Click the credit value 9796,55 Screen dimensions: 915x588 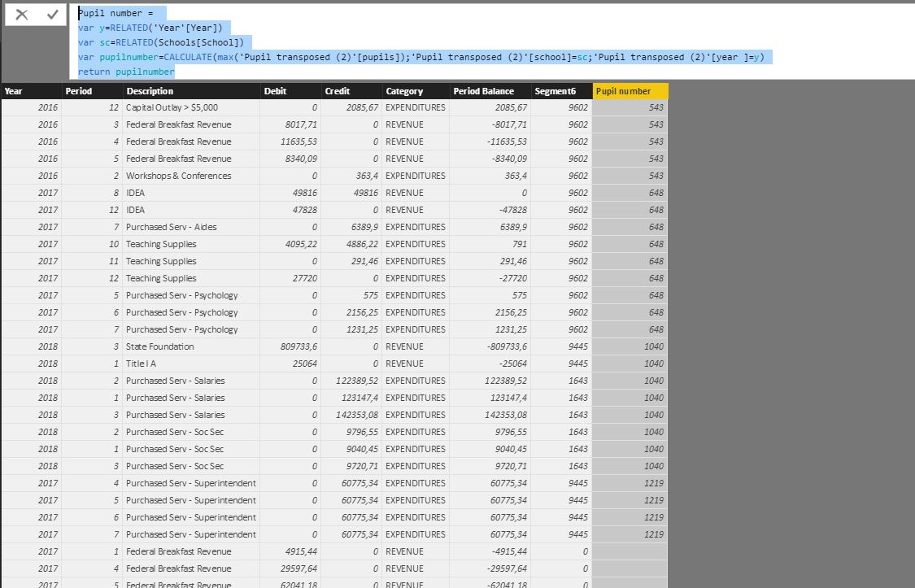click(x=363, y=432)
